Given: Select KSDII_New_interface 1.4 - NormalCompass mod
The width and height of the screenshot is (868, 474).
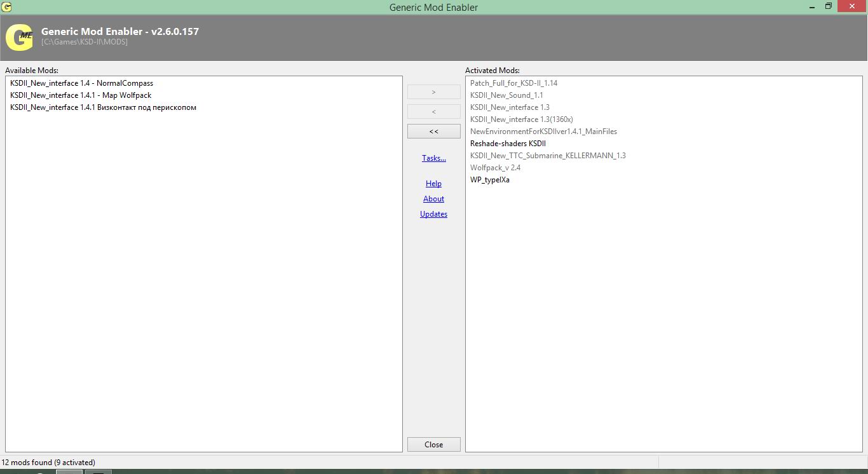Looking at the screenshot, I should [x=81, y=83].
